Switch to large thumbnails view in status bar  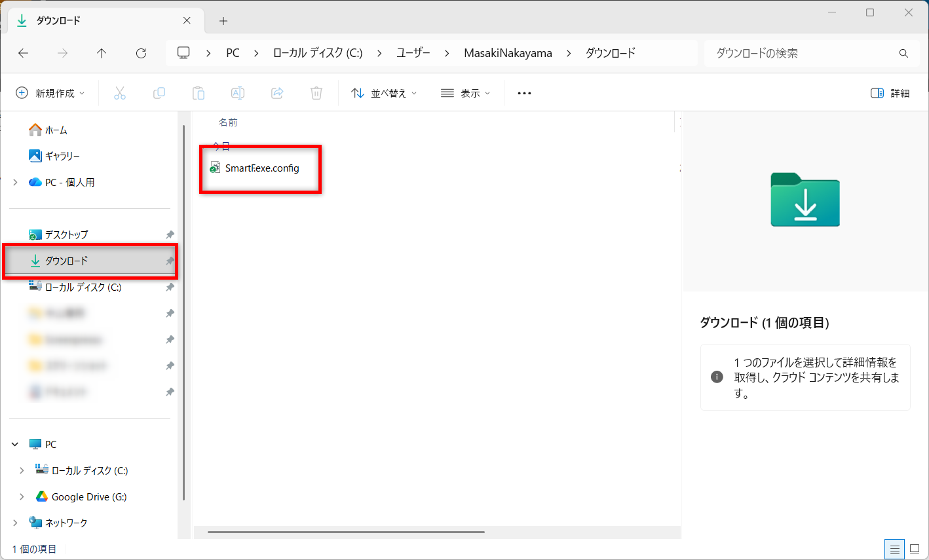pos(915,549)
